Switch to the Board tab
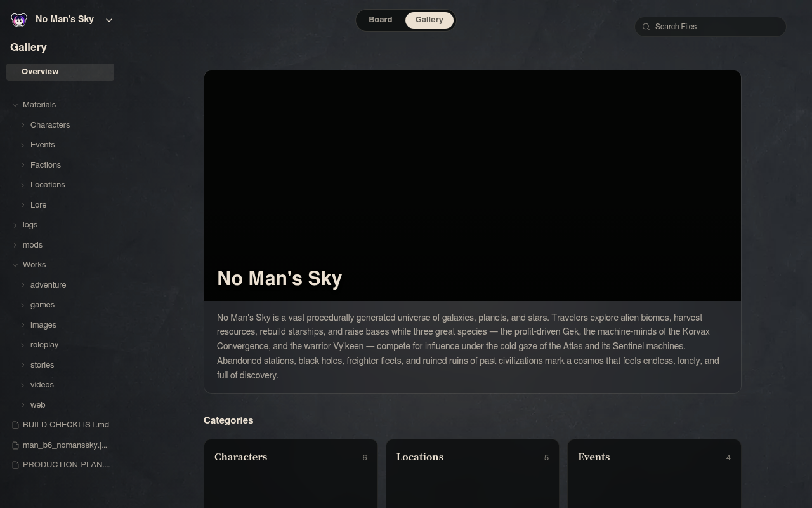The image size is (812, 508). 381,20
